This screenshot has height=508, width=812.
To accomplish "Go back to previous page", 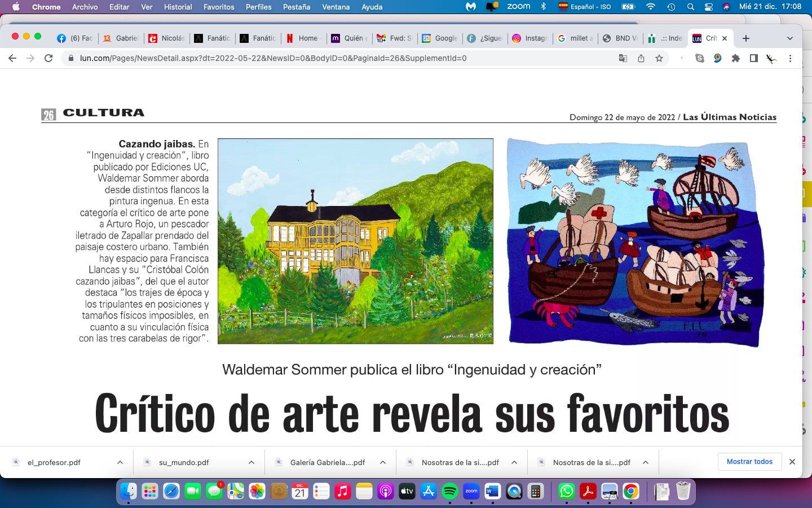I will 12,58.
